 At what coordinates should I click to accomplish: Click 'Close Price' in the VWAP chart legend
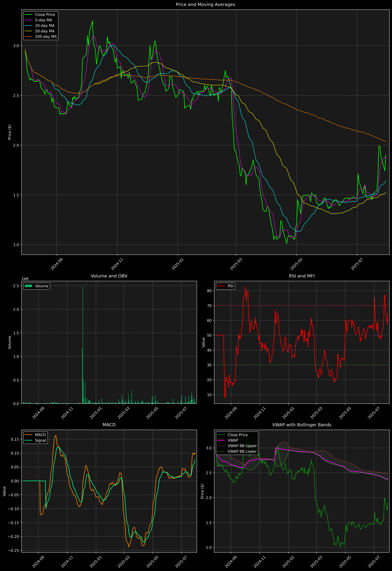pos(237,435)
